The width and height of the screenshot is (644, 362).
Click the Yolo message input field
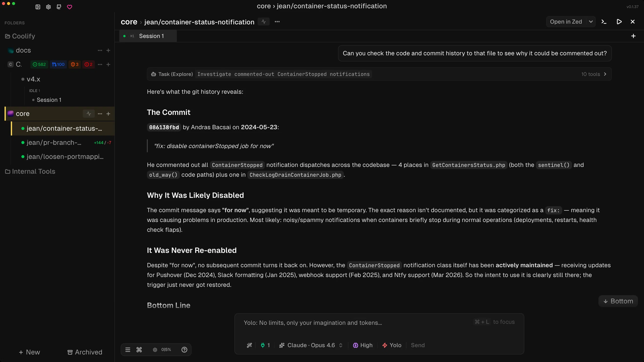[352, 323]
